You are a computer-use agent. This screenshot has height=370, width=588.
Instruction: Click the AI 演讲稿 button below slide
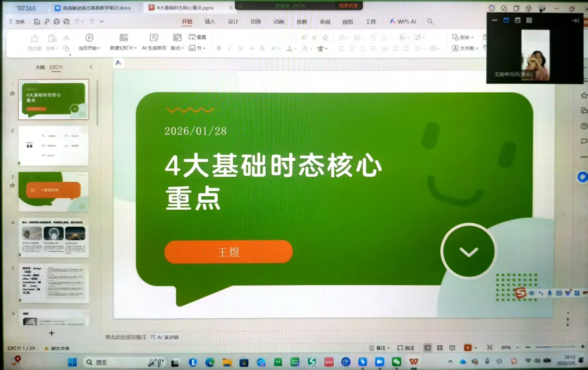pos(164,337)
